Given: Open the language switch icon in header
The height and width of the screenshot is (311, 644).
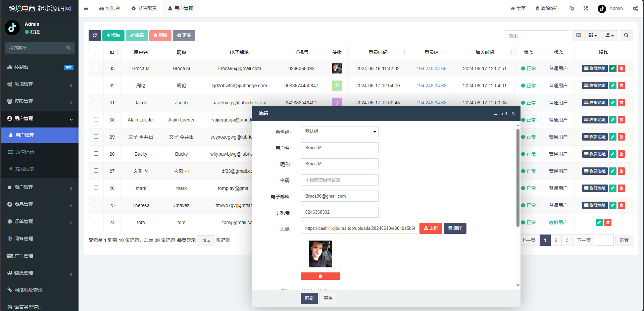Looking at the screenshot, I should 572,8.
